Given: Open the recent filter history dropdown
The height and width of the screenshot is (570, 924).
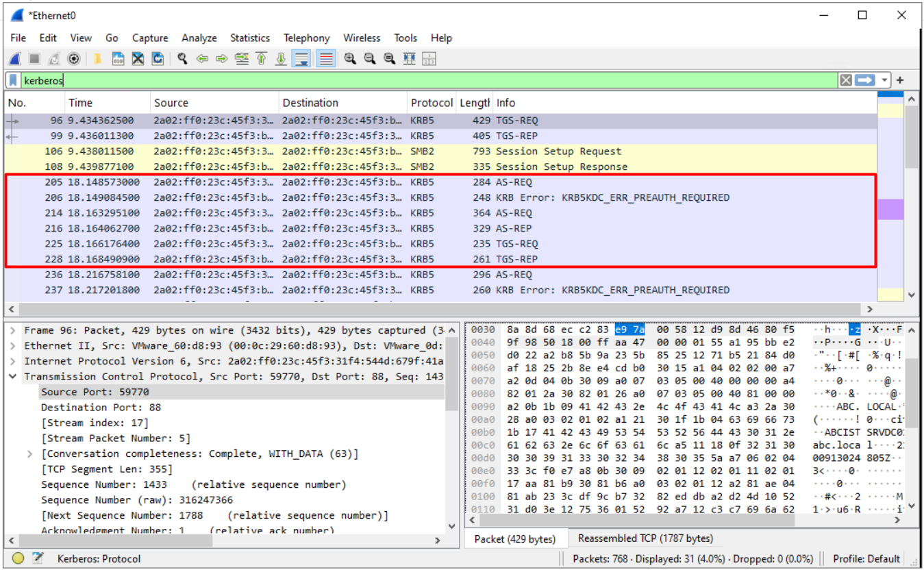Looking at the screenshot, I should (x=884, y=80).
